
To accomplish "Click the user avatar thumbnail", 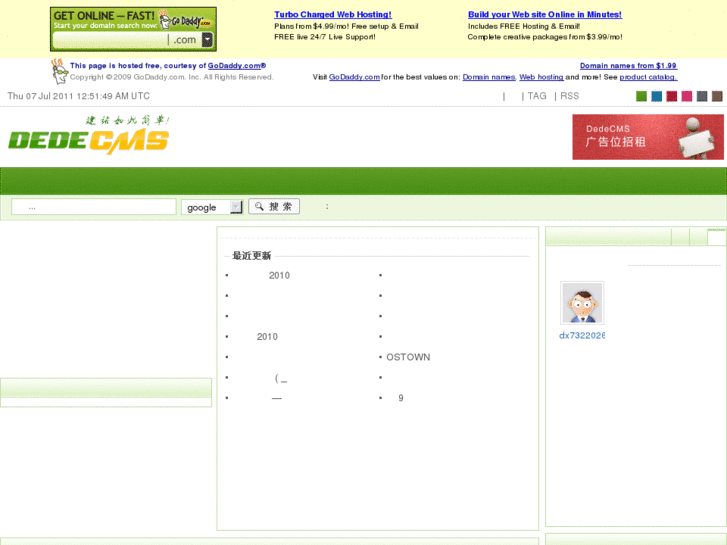I will click(x=582, y=303).
